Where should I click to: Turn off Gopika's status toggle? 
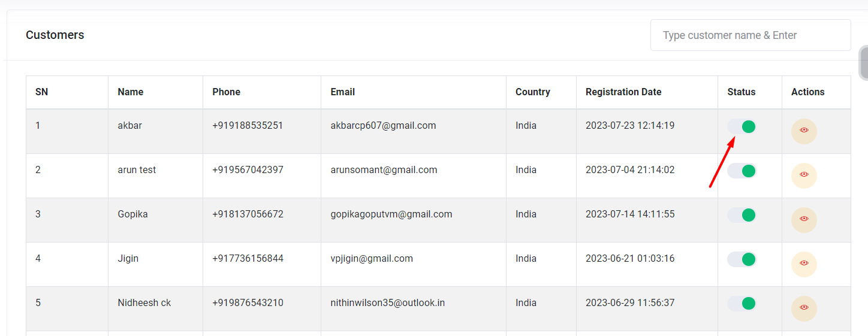tap(742, 215)
